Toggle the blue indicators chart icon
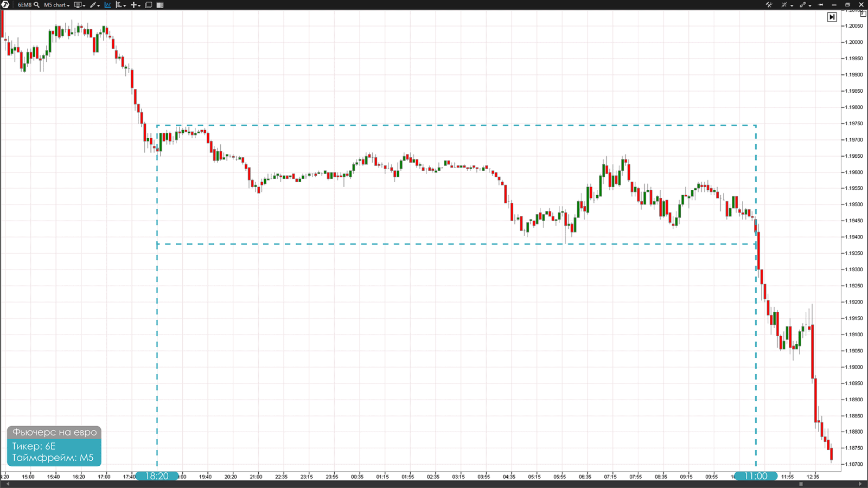Image resolution: width=868 pixels, height=488 pixels. pos(107,5)
